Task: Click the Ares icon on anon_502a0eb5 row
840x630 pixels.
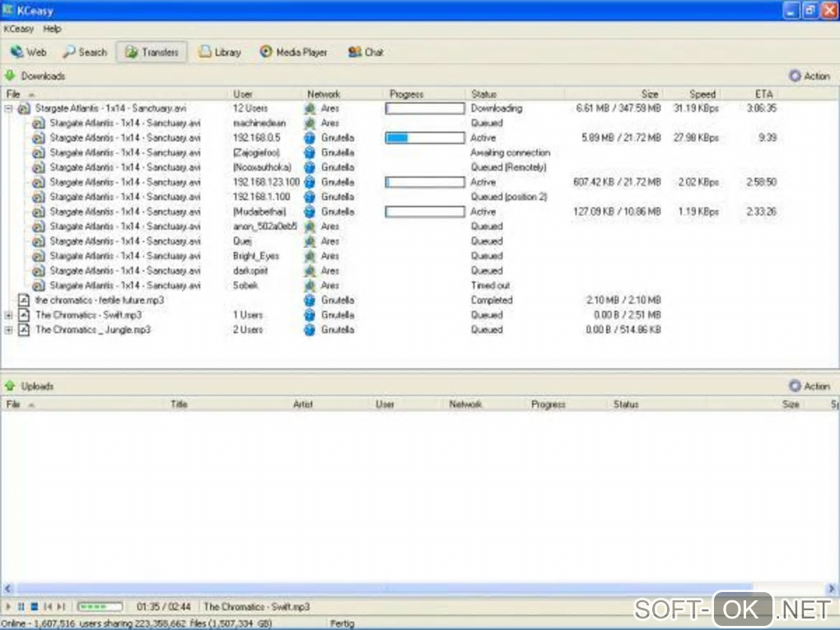Action: [x=310, y=226]
